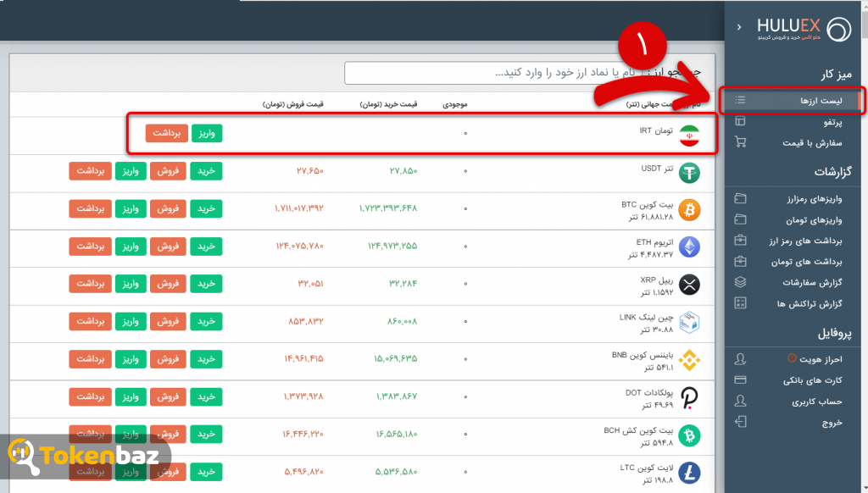868x493 pixels.
Task: Click the list icon beside لیست ارزها
Action: click(740, 100)
